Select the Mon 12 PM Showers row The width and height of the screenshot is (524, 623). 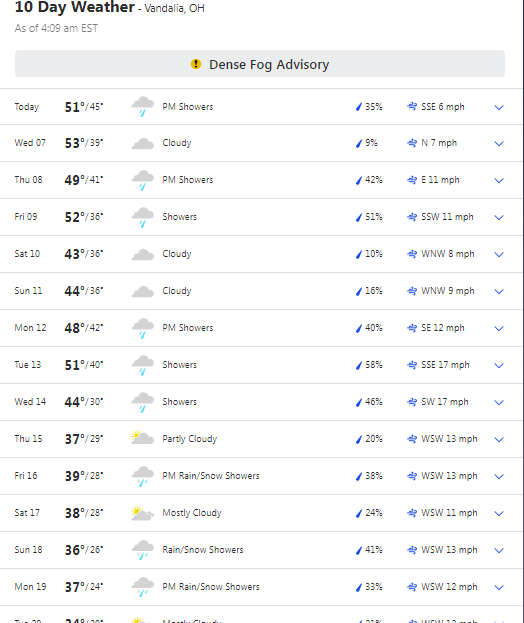point(261,328)
